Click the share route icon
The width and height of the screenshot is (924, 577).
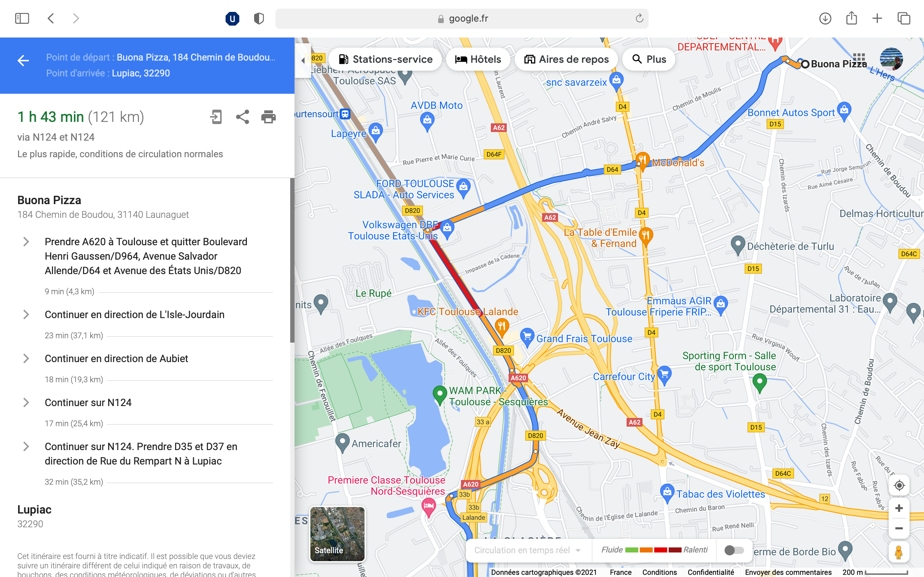(243, 117)
